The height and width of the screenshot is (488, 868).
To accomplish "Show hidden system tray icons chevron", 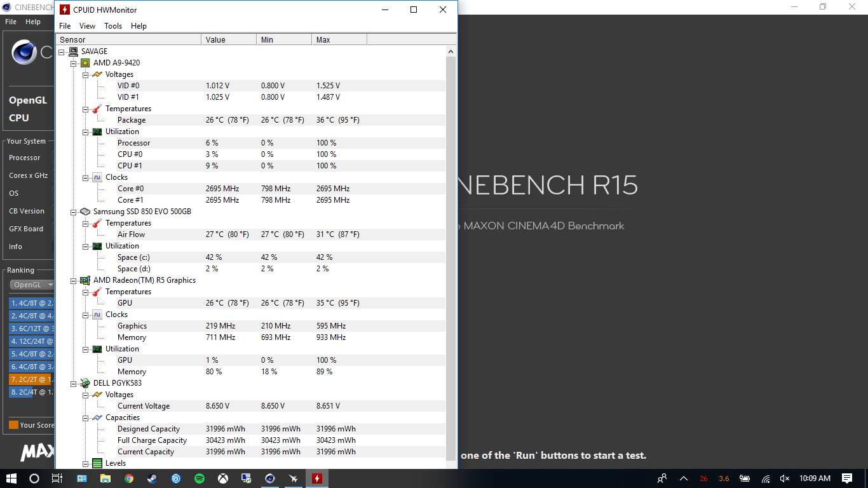I will (684, 478).
